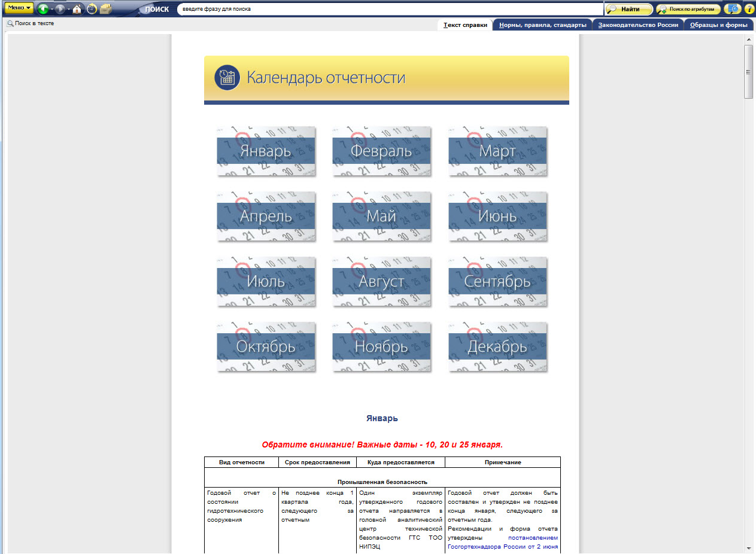
Task: Expand the Back button history arrow
Action: coord(51,10)
